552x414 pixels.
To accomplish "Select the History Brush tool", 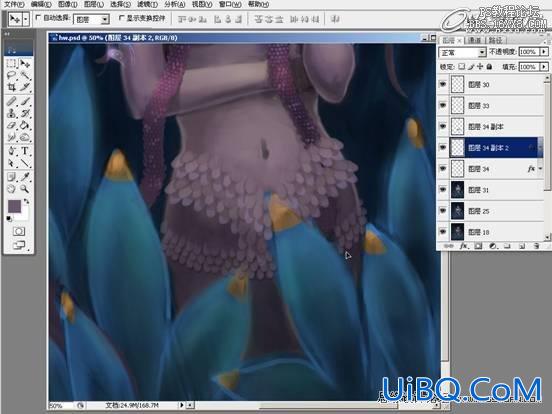I will point(25,113).
